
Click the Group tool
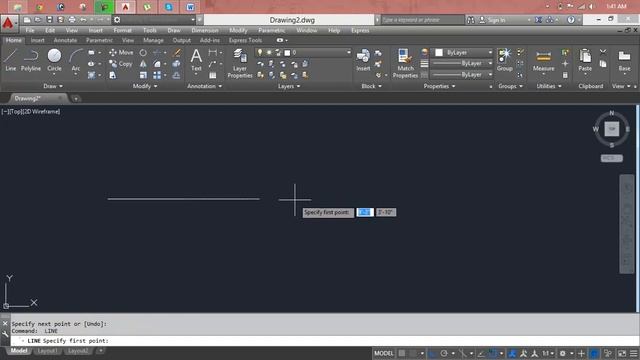pos(504,60)
